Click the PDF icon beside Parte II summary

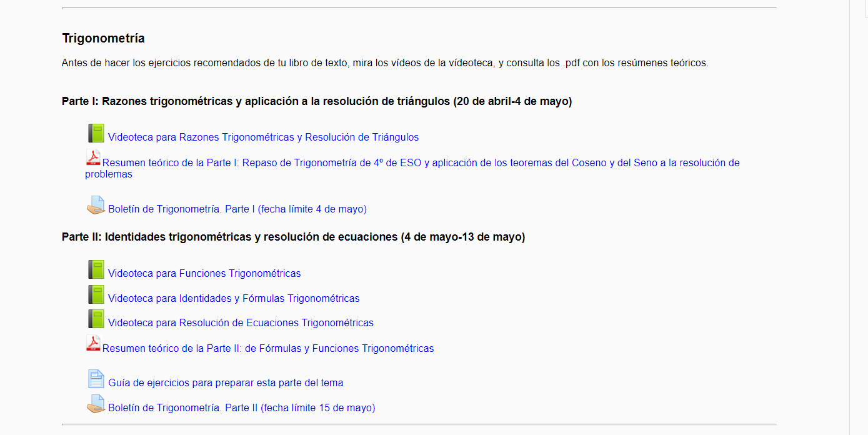[93, 342]
